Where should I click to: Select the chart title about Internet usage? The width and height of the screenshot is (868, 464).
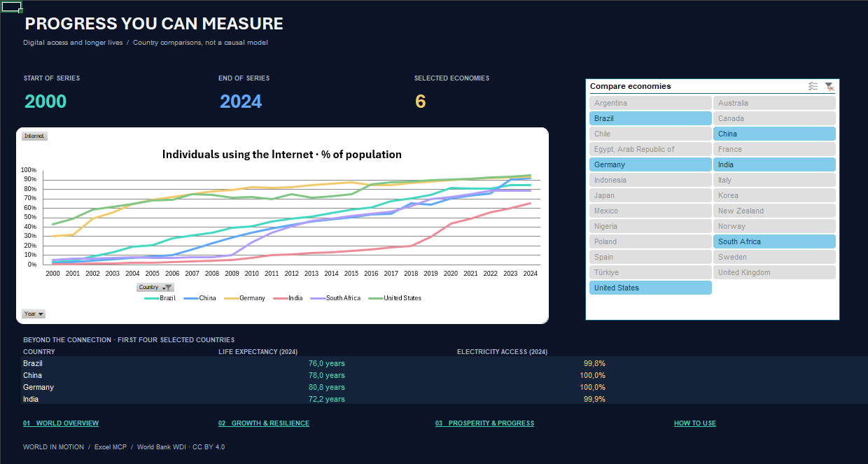pos(282,154)
